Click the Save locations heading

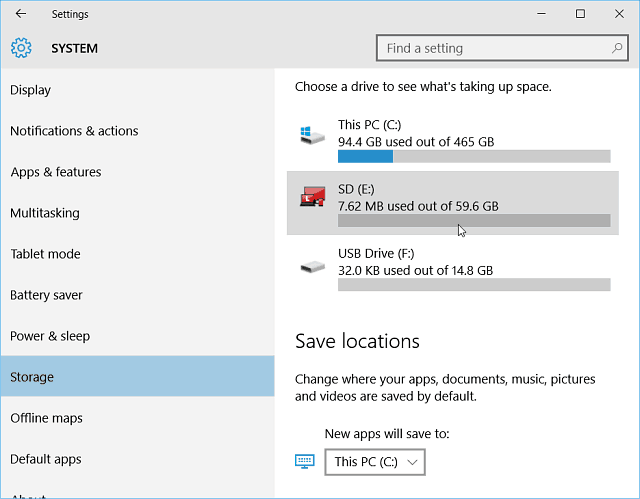pos(357,341)
